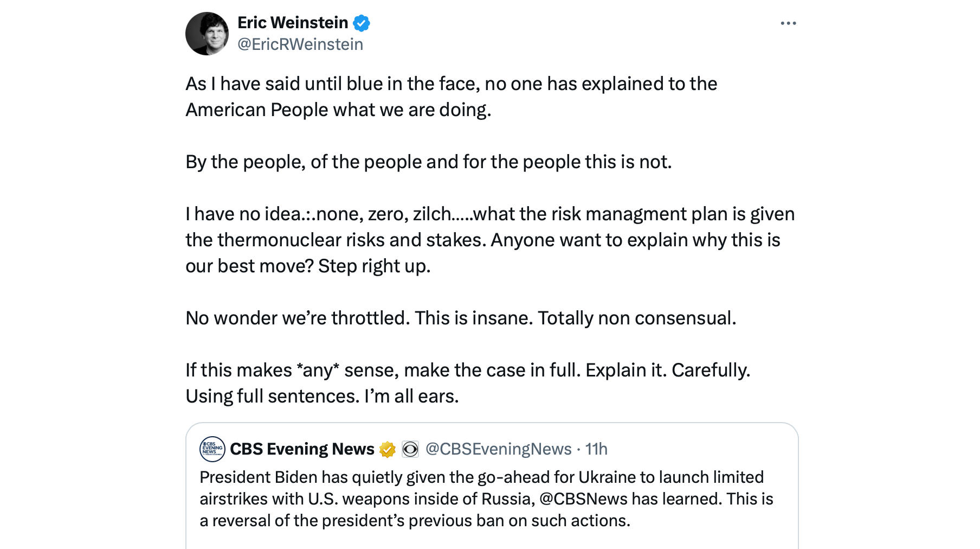Click the CBS Evening News display name
The image size is (980, 549).
click(x=302, y=449)
